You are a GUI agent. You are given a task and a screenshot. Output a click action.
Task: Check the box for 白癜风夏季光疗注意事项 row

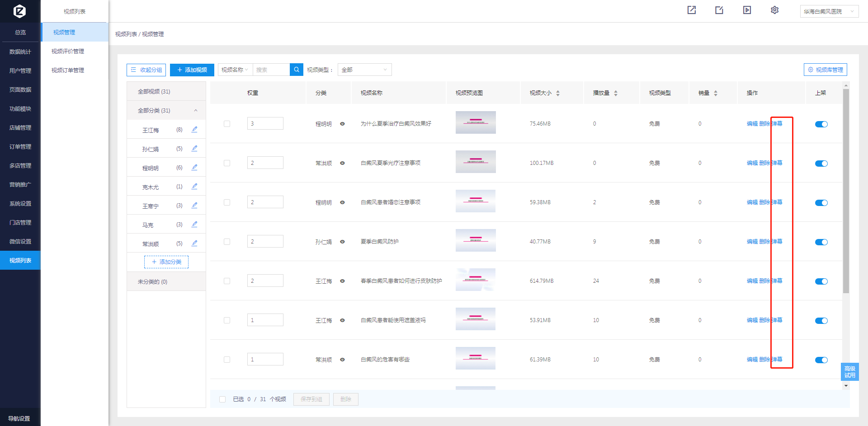(x=227, y=163)
